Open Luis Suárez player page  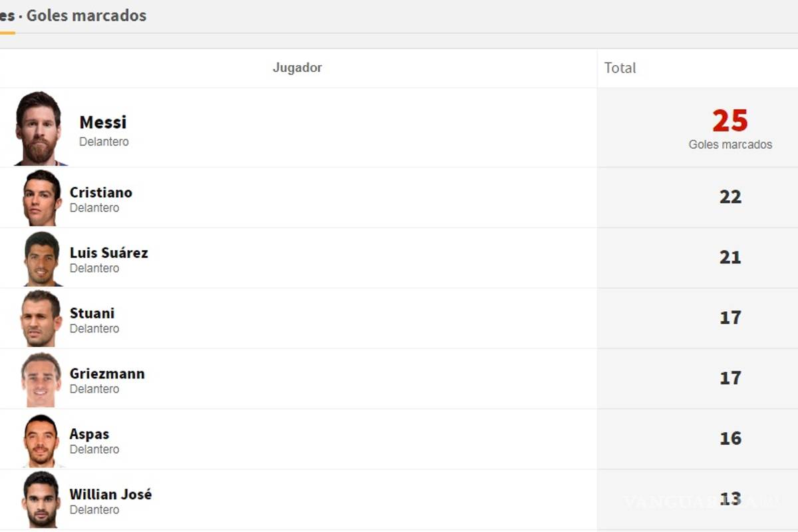pos(109,253)
